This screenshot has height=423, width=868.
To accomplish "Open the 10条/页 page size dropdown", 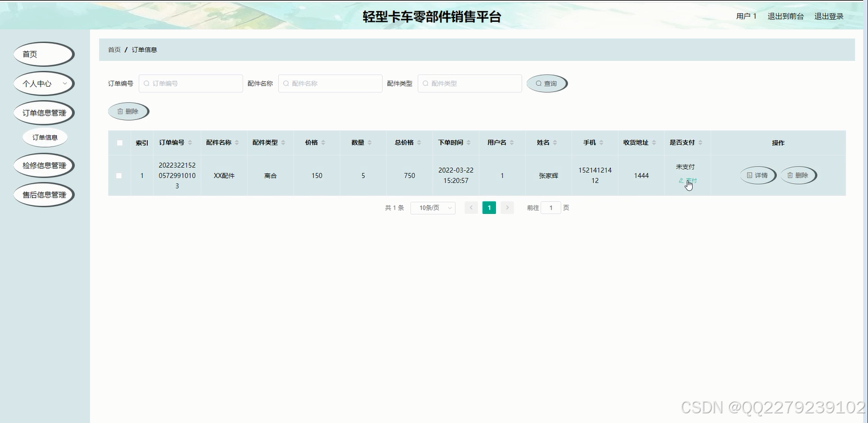I will point(433,207).
